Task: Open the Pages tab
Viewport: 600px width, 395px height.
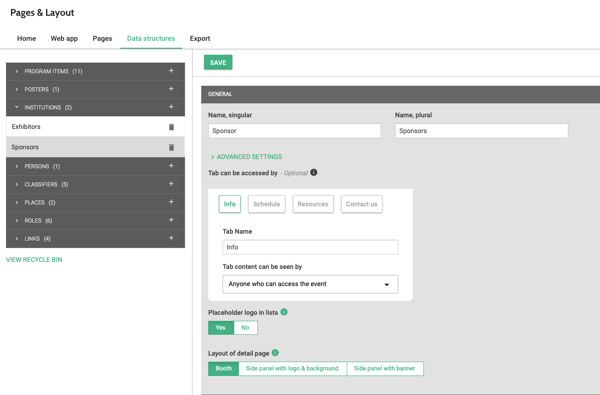Action: click(102, 38)
